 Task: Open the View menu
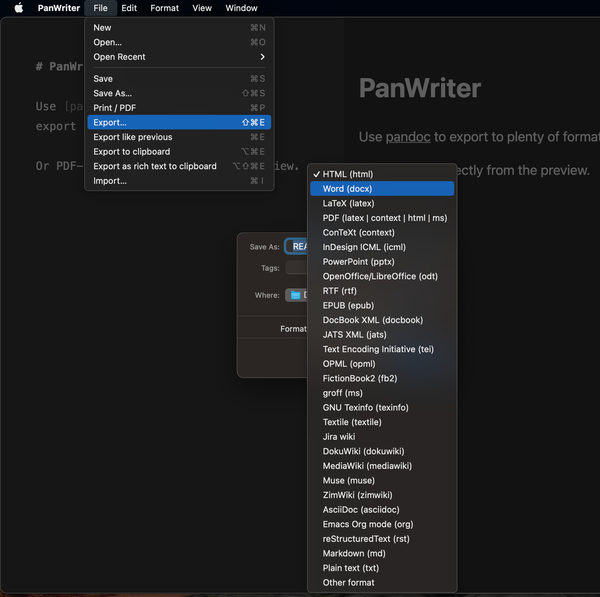click(x=202, y=8)
